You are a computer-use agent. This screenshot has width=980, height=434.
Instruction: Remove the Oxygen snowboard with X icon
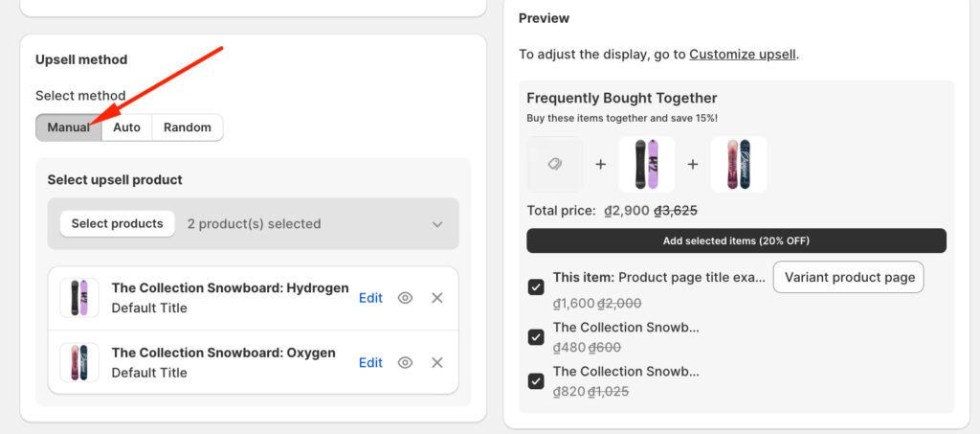coord(437,362)
